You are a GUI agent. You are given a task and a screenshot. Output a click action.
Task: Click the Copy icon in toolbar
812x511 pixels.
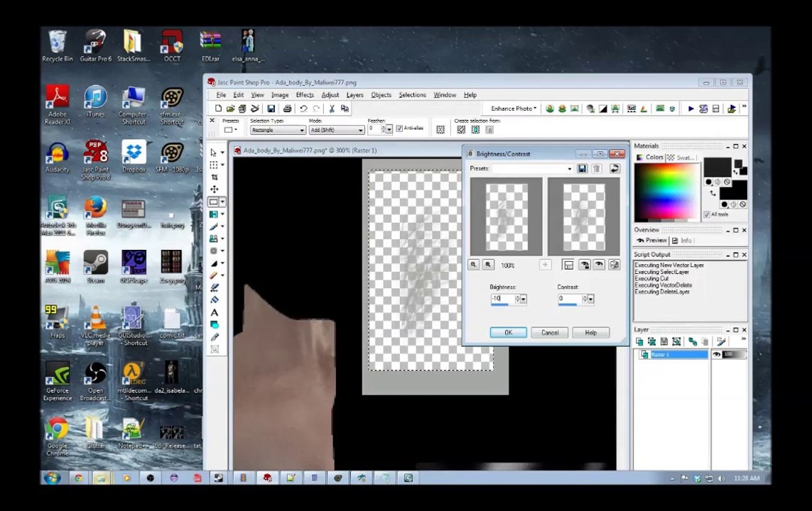point(345,109)
